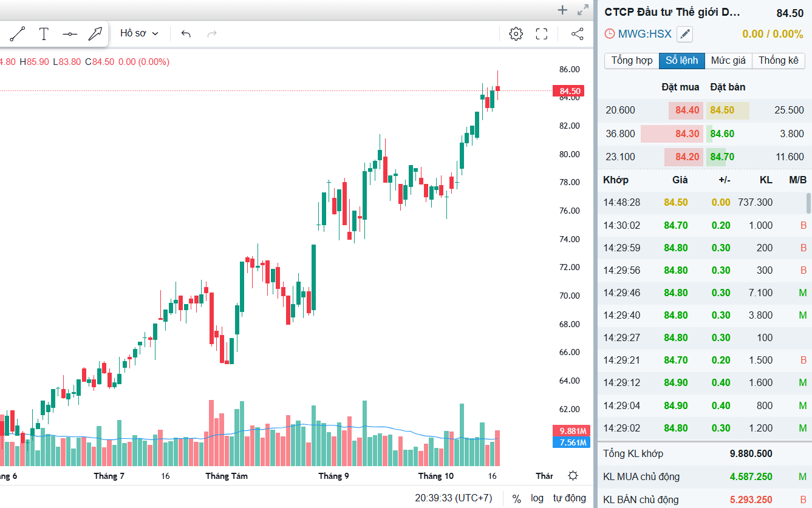812x508 pixels.
Task: Select the Text annotation tool
Action: pos(44,34)
